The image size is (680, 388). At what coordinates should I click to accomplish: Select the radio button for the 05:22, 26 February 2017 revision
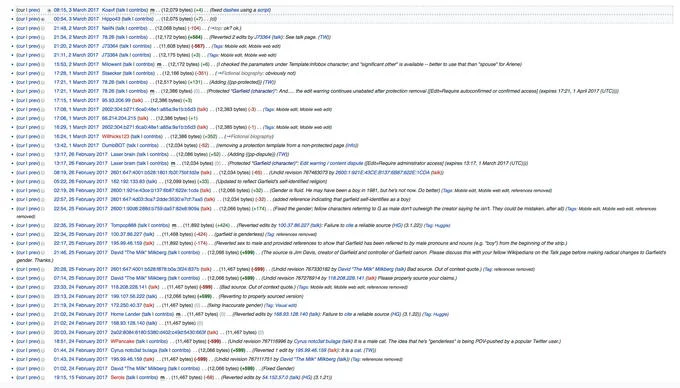coord(43,182)
